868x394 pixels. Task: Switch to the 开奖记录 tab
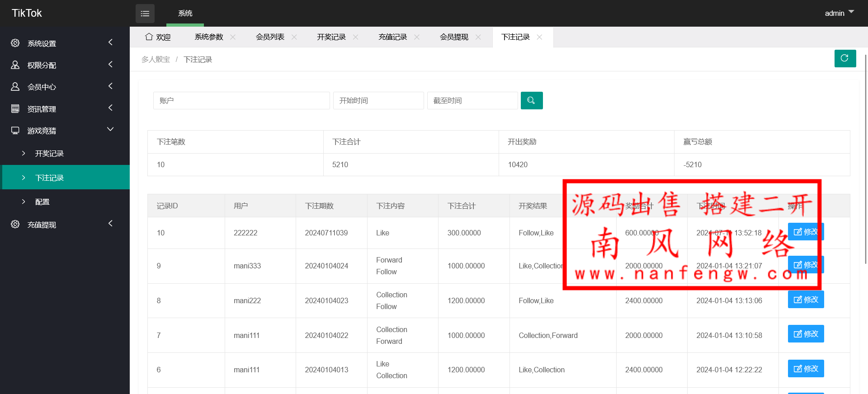click(x=331, y=37)
